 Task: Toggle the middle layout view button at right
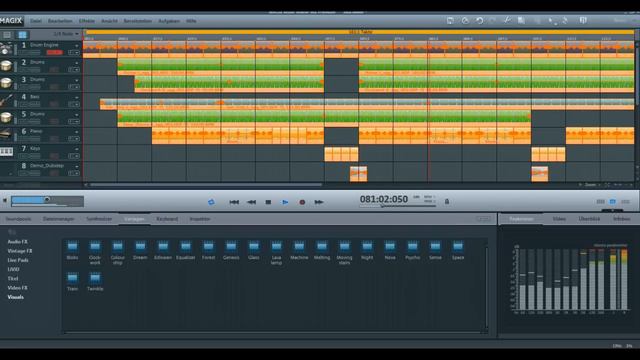coord(613,202)
